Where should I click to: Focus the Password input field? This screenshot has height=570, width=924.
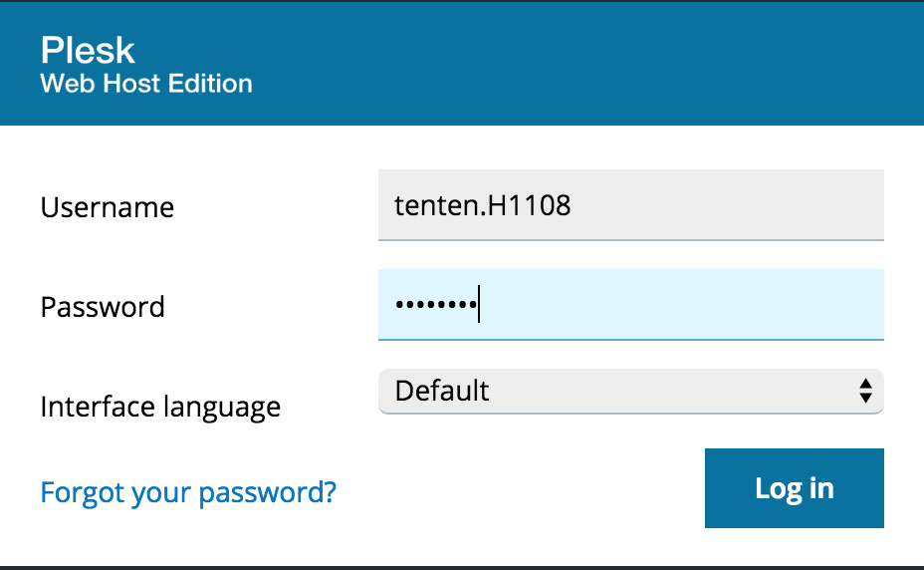coord(630,305)
